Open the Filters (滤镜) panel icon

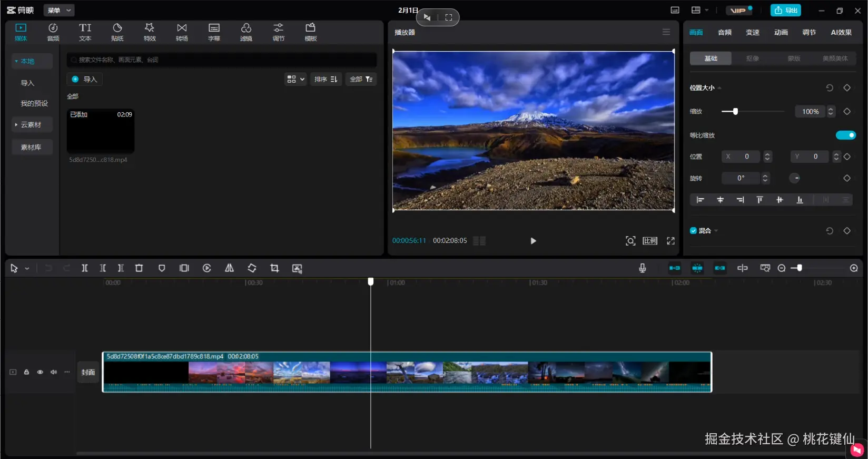coord(246,32)
